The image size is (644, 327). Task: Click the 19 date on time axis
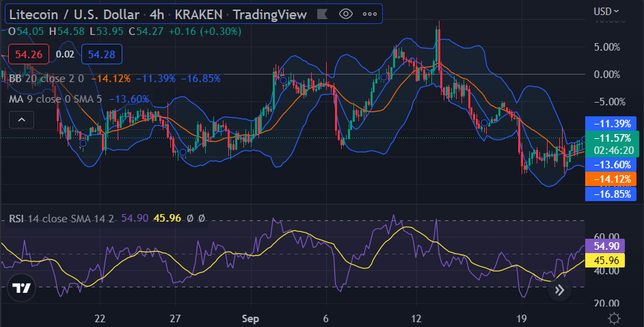pyautogui.click(x=521, y=318)
